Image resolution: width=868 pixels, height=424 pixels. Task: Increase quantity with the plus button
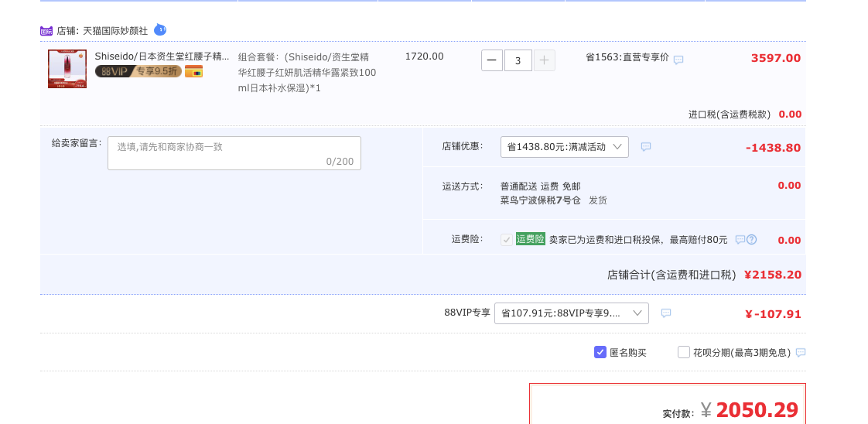(x=544, y=60)
